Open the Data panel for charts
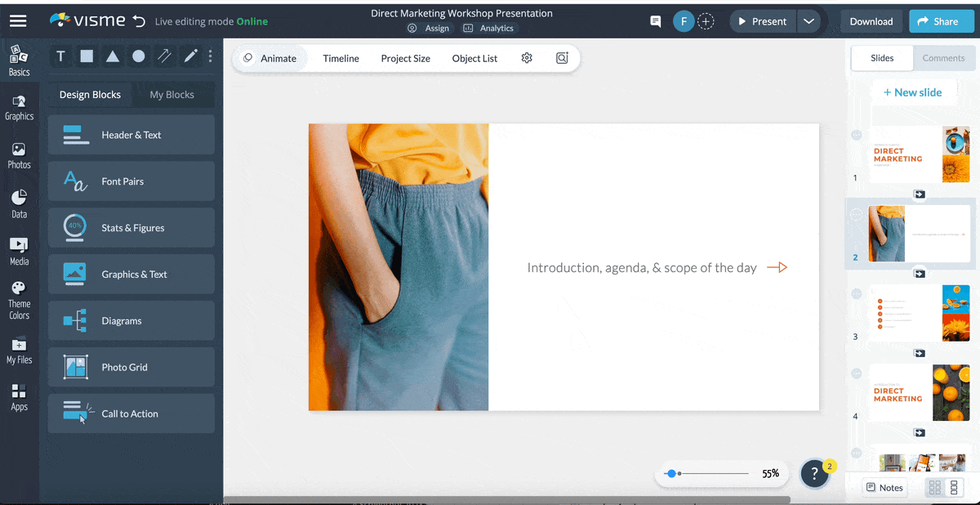This screenshot has height=505, width=980. (19, 203)
